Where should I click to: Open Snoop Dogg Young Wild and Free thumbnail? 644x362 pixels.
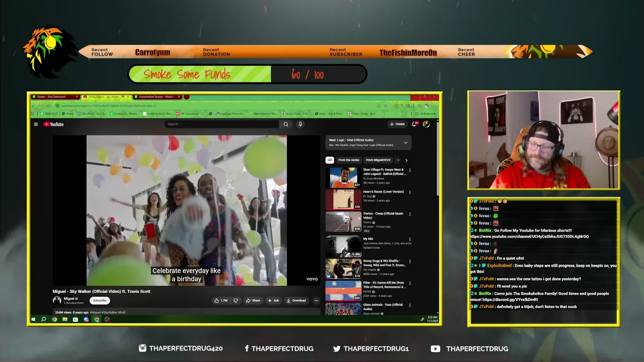click(x=343, y=268)
